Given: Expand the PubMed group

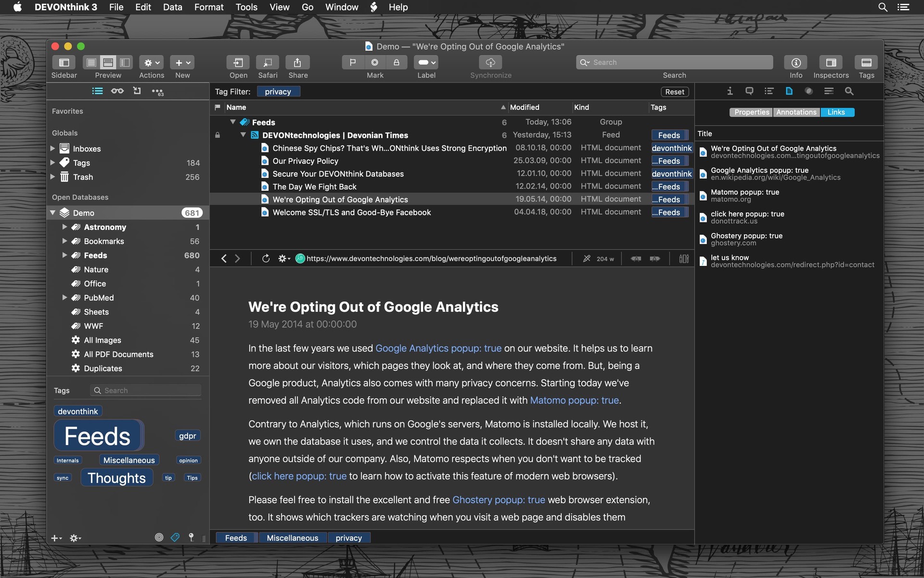Looking at the screenshot, I should pyautogui.click(x=64, y=298).
